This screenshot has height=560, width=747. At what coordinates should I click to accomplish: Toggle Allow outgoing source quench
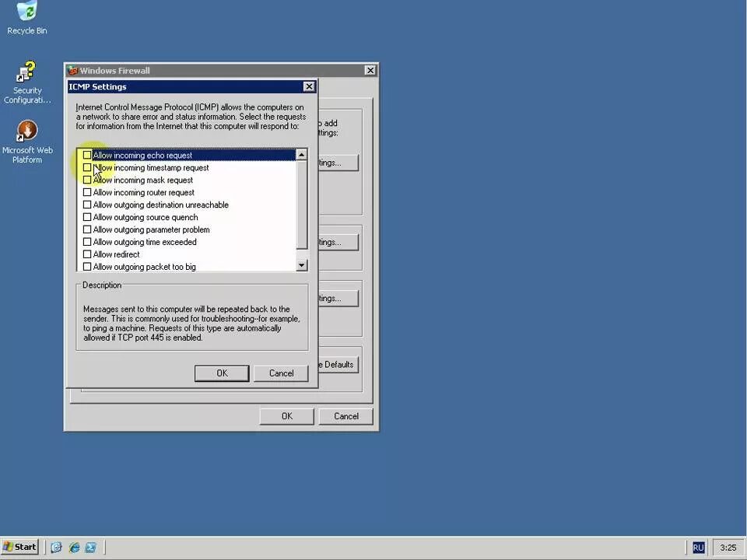(86, 217)
